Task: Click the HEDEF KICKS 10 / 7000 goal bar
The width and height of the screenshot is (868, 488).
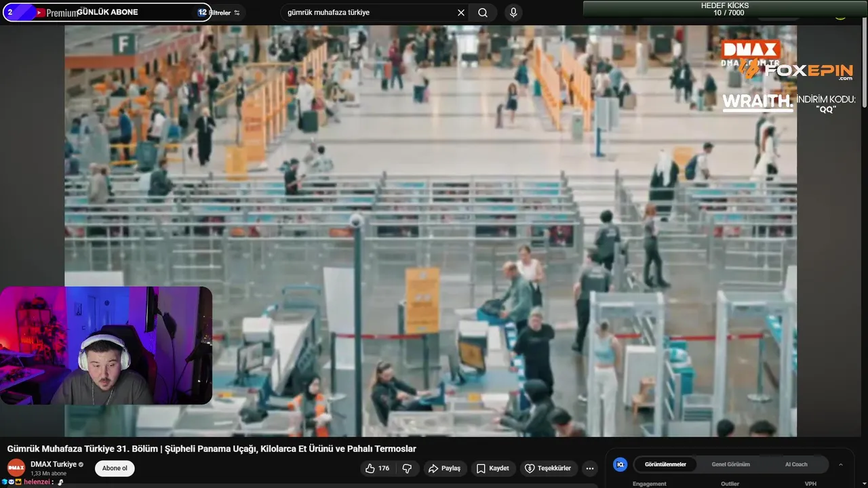Action: pyautogui.click(x=725, y=9)
